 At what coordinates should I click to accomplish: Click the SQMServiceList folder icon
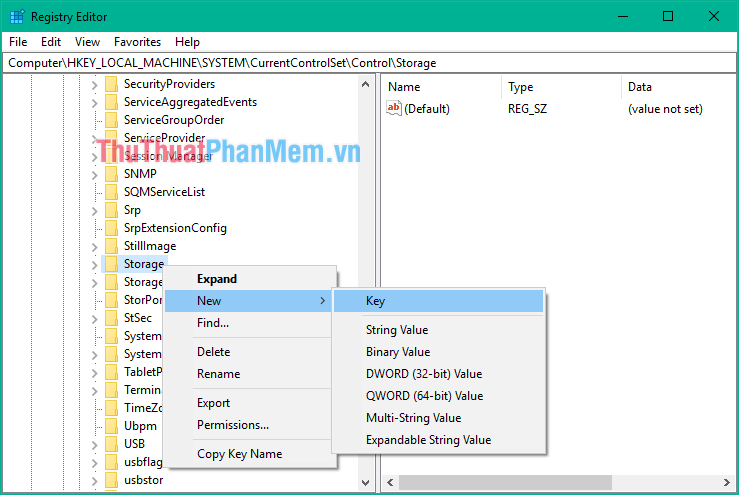point(112,192)
